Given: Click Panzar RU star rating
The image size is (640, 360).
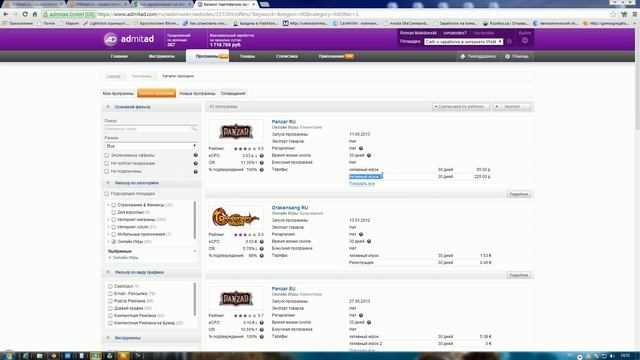Looking at the screenshot, I should click(245, 149).
